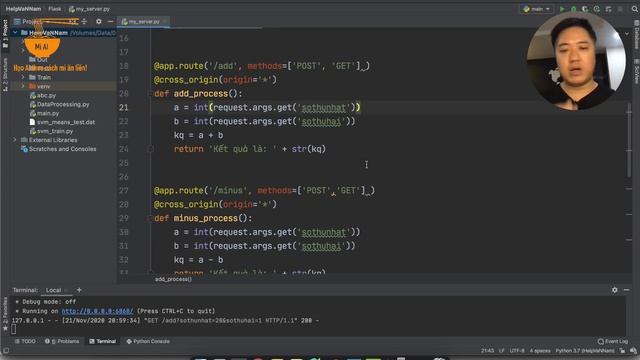Click the status bar lock icon
The height and width of the screenshot is (360, 640).
pos(622,351)
